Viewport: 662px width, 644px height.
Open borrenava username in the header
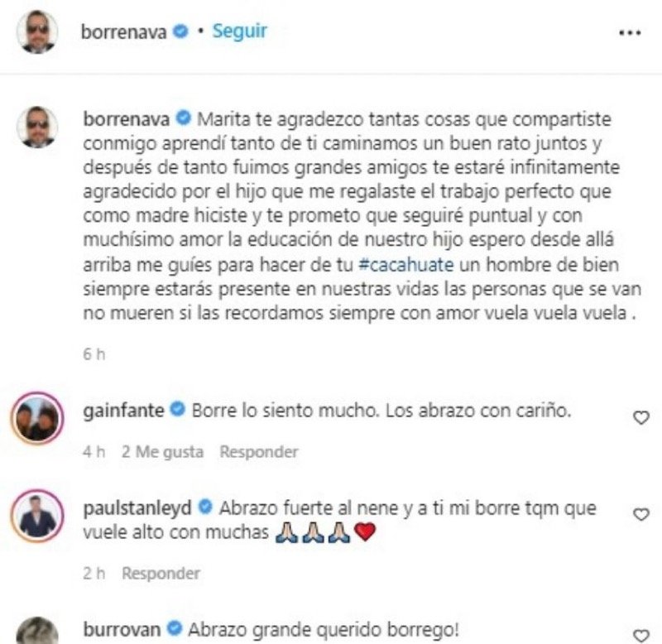pos(123,32)
